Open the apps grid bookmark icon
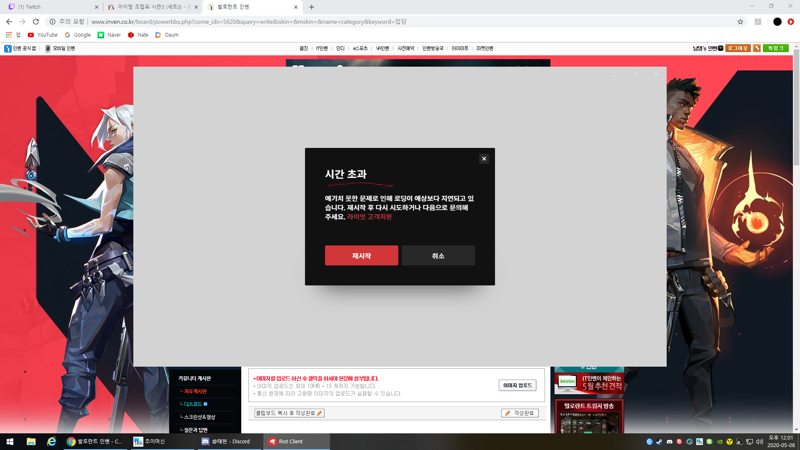This screenshot has width=800, height=450. point(9,35)
